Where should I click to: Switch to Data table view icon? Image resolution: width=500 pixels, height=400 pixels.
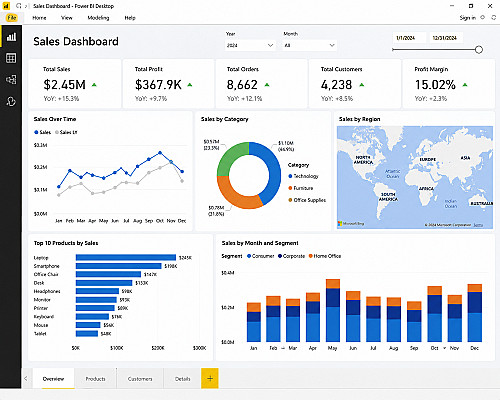[x=11, y=58]
